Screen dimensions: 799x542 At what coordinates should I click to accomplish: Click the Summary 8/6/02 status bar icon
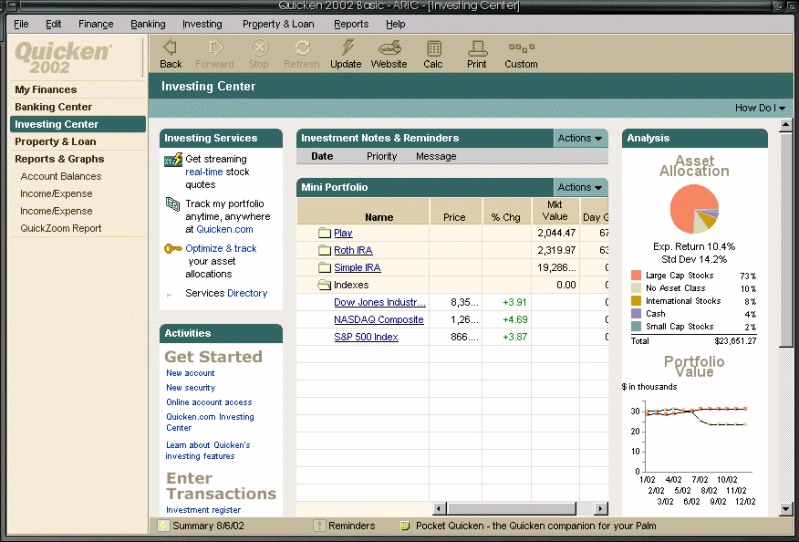163,526
